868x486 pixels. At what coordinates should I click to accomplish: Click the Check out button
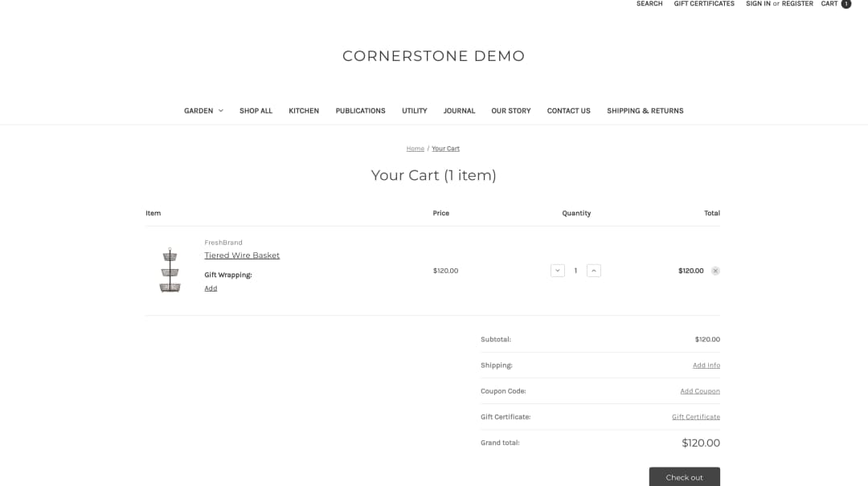coord(684,477)
